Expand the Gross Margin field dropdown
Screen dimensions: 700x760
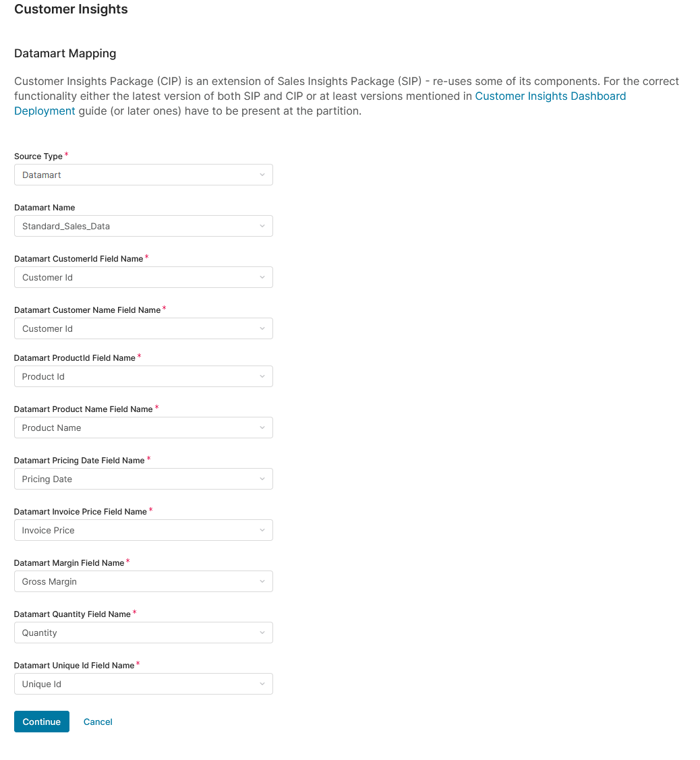point(143,582)
